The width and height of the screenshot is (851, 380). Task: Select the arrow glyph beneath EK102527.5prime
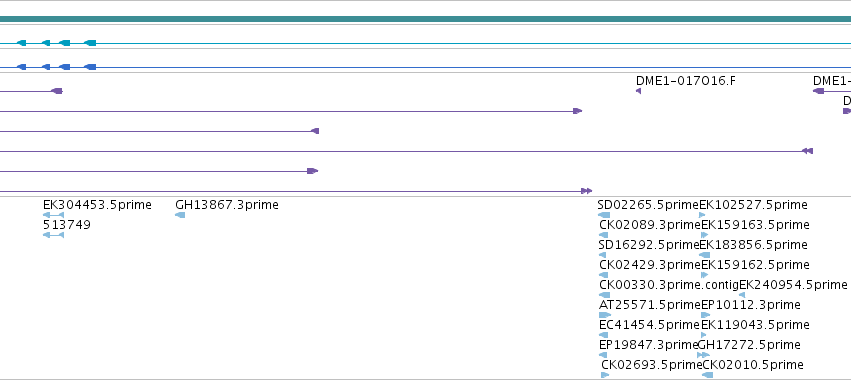(x=702, y=215)
